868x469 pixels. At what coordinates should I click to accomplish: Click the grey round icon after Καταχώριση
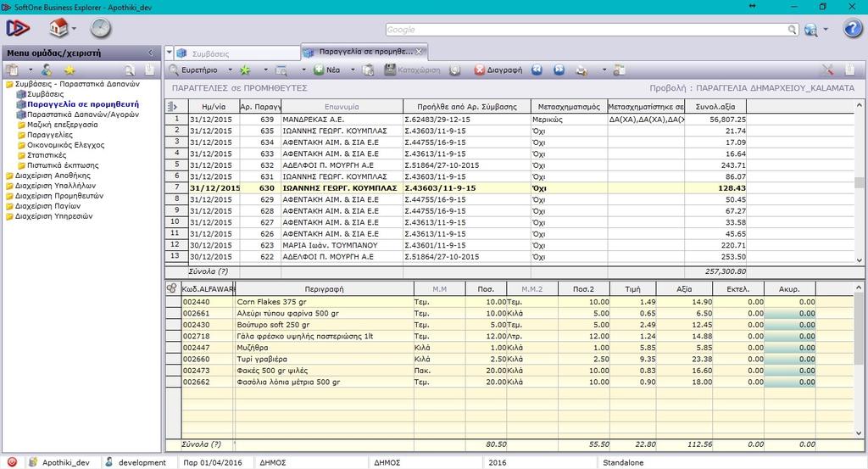pyautogui.click(x=455, y=70)
